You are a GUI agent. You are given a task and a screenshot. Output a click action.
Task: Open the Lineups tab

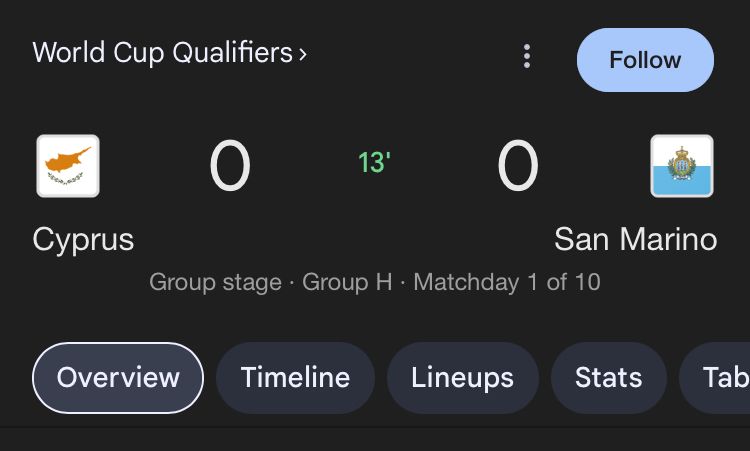(462, 377)
